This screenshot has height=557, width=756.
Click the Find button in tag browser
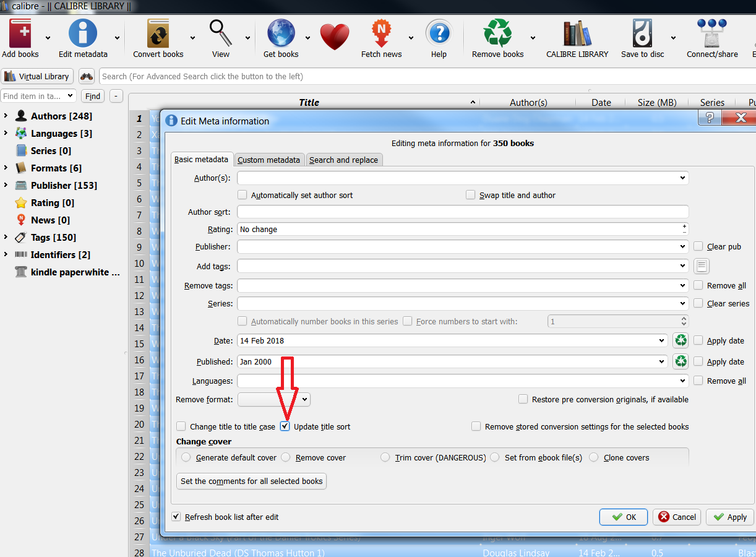(x=93, y=96)
